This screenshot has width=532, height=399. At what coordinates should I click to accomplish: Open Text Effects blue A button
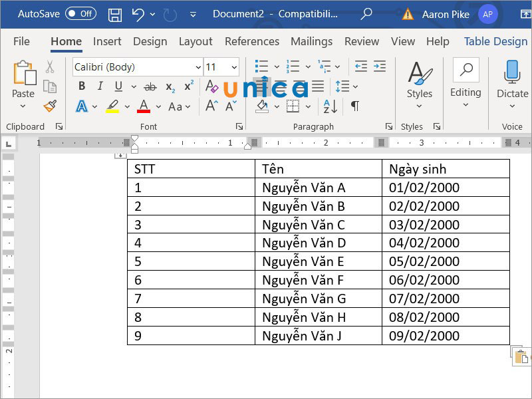[82, 106]
